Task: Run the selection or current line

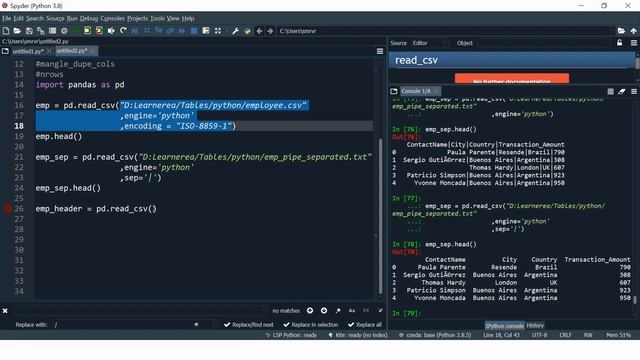Action: point(111,31)
